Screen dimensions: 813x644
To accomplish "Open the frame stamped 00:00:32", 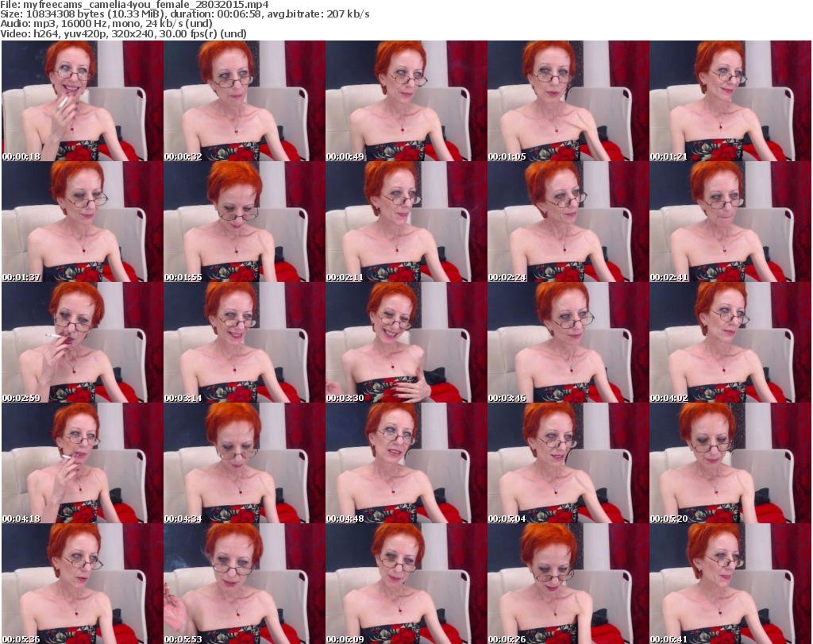I will pyautogui.click(x=245, y=101).
